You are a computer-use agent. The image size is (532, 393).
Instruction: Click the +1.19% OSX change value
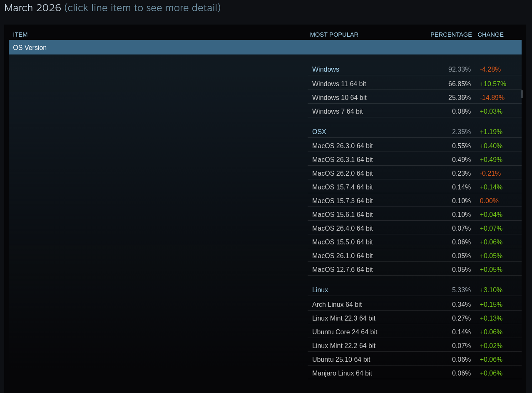click(x=491, y=132)
